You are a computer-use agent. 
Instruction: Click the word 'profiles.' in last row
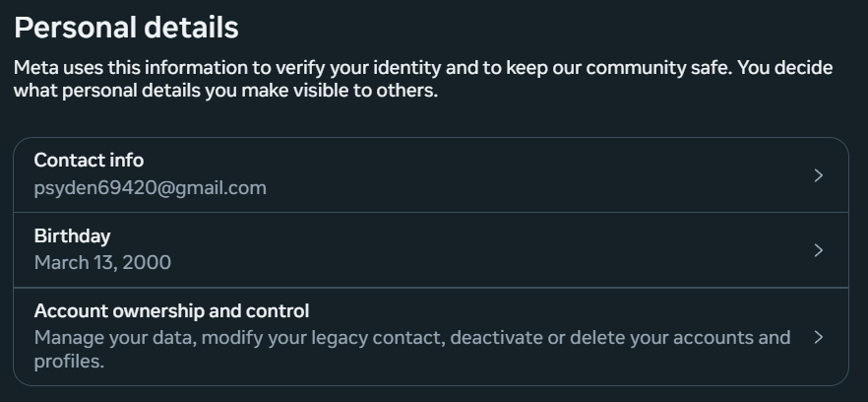coord(69,362)
